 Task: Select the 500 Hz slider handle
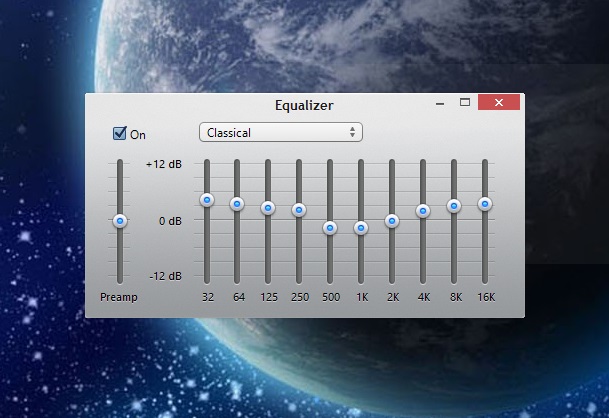pyautogui.click(x=330, y=228)
